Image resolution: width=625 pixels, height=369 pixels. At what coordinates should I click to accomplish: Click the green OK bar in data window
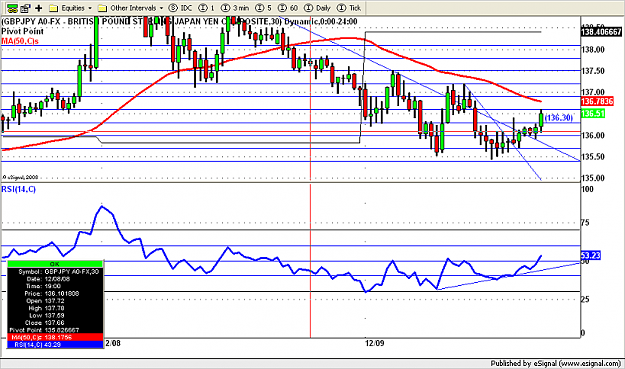(55, 264)
